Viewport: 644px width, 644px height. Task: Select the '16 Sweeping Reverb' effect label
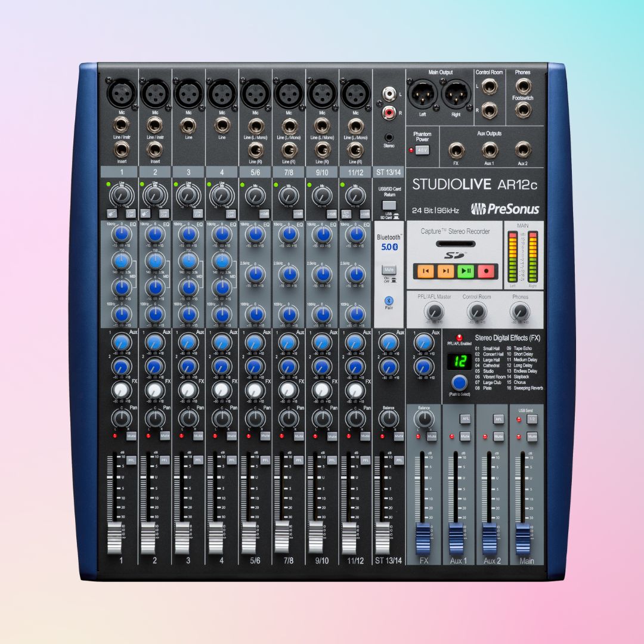point(525,388)
